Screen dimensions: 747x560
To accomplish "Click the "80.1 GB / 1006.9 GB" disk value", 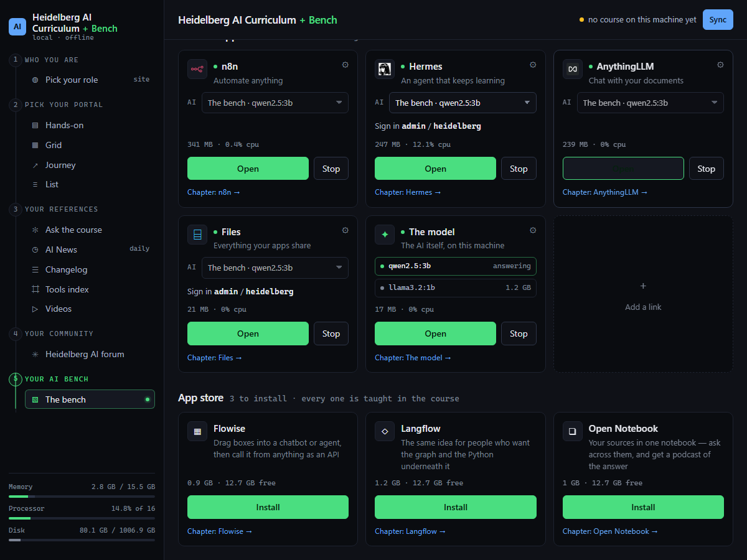I will tap(117, 531).
